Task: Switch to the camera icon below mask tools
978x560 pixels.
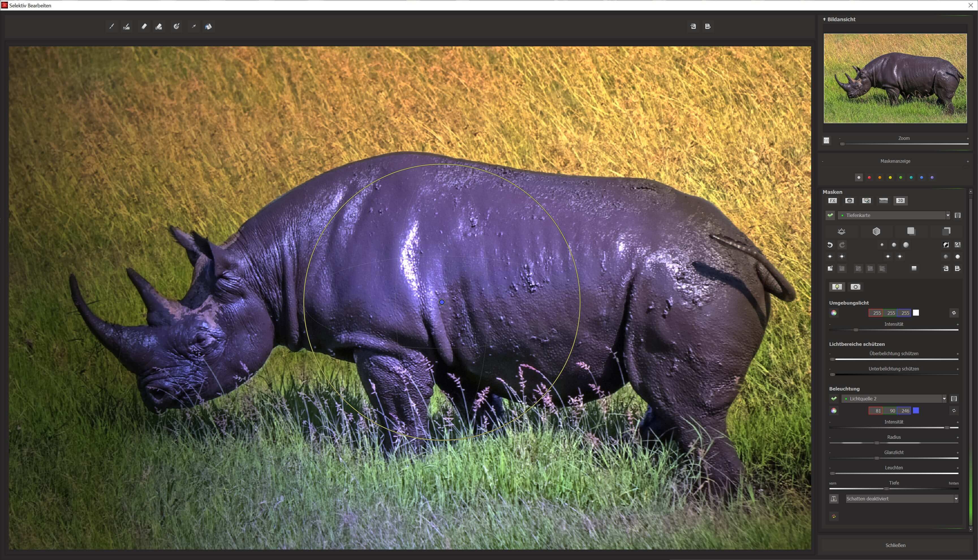Action: pyautogui.click(x=855, y=287)
